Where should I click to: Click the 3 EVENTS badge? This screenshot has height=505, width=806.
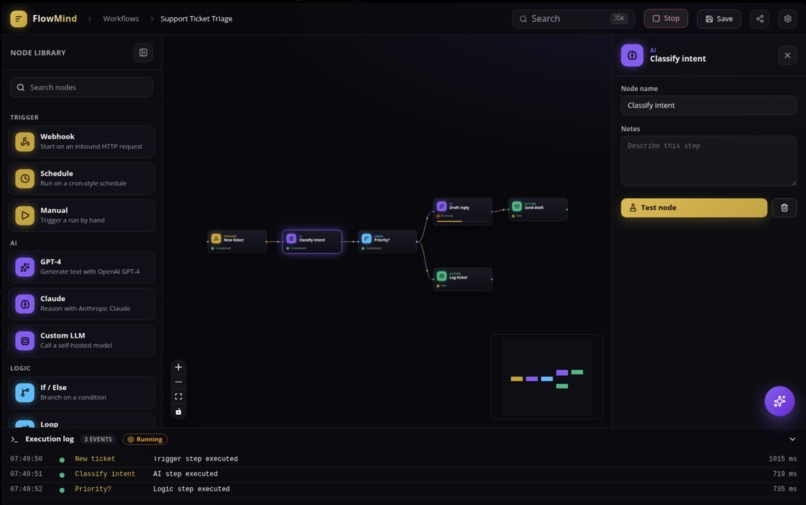(x=98, y=439)
